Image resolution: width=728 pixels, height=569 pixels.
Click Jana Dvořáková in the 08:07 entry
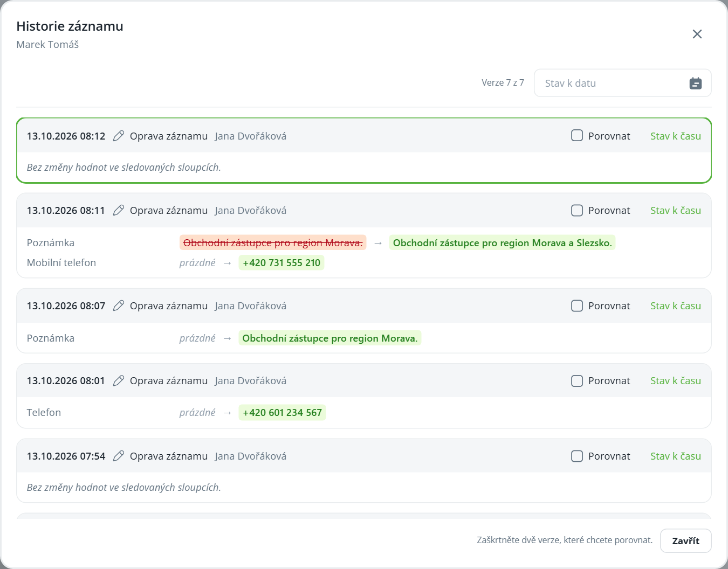(250, 306)
